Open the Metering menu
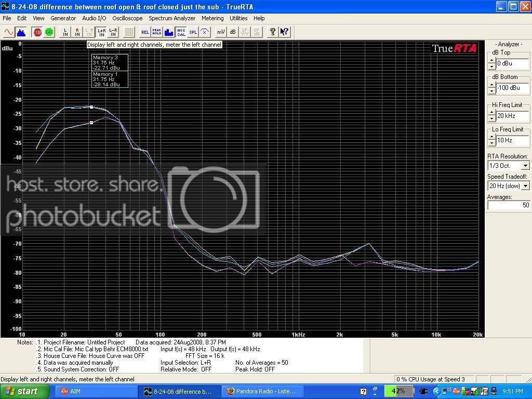Screen dimensions: 532x399 click(212, 18)
